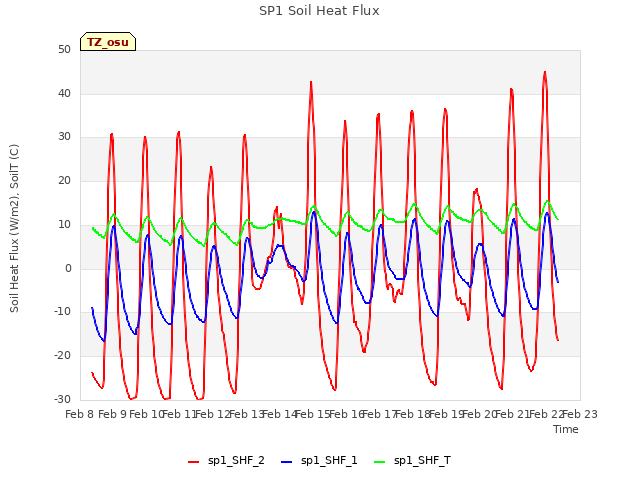Toggle the sp1_SHF_1 legend entry

[319, 460]
